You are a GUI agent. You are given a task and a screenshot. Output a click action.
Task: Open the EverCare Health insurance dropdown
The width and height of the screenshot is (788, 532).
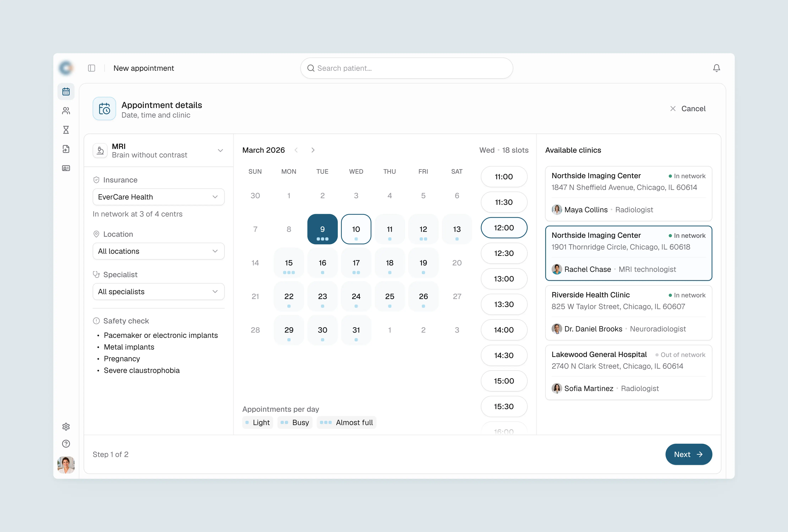[x=159, y=197]
